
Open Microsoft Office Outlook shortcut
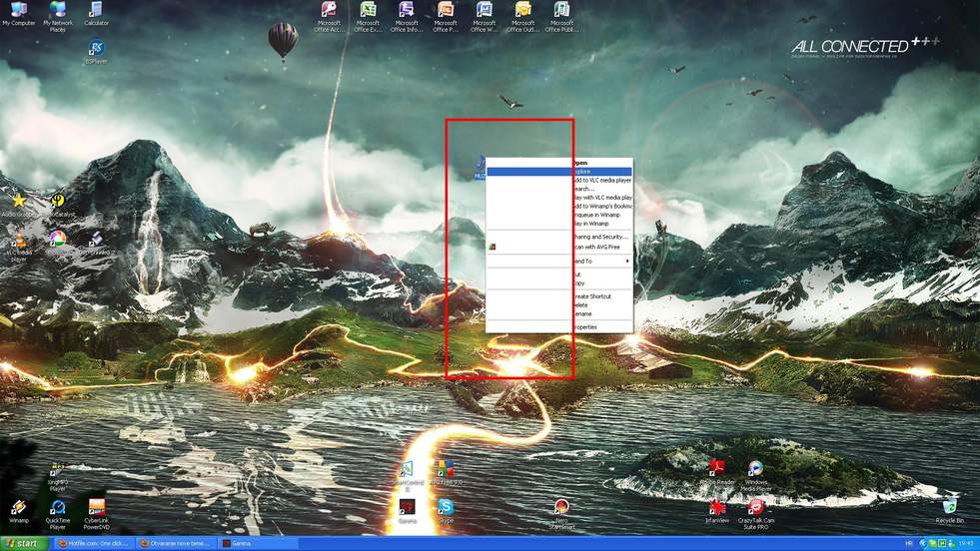point(522,17)
